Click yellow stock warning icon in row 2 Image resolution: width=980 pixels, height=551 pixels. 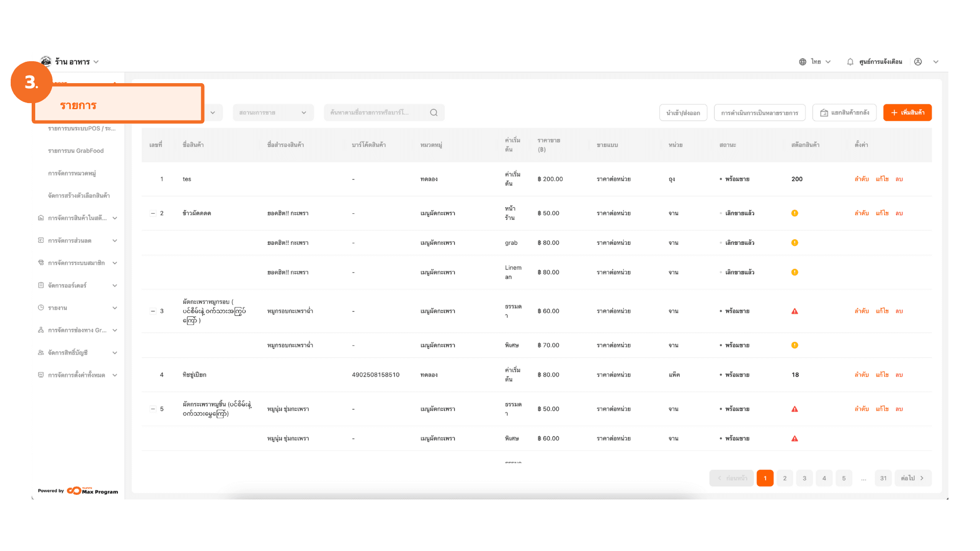click(x=795, y=213)
